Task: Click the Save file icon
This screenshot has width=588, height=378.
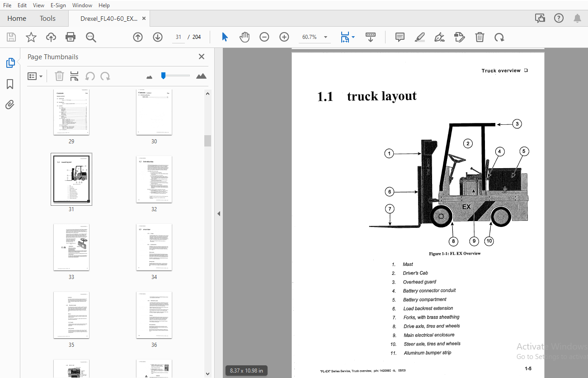Action: point(11,37)
